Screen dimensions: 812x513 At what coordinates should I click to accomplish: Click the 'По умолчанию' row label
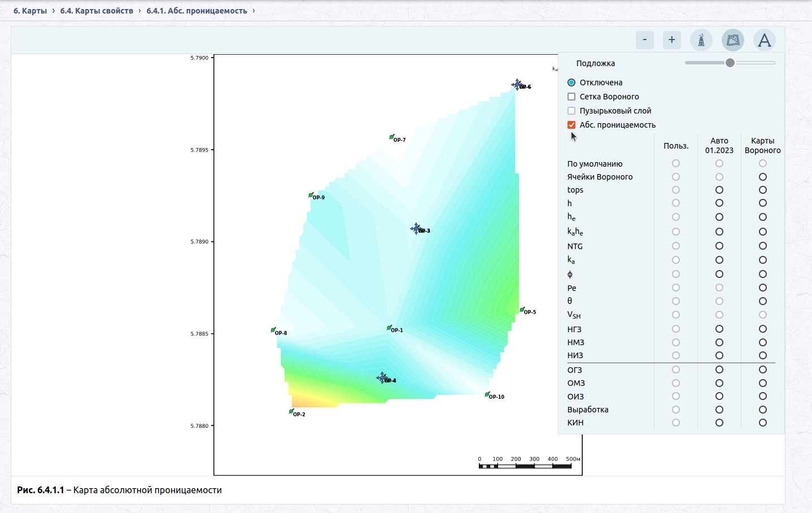(x=595, y=164)
